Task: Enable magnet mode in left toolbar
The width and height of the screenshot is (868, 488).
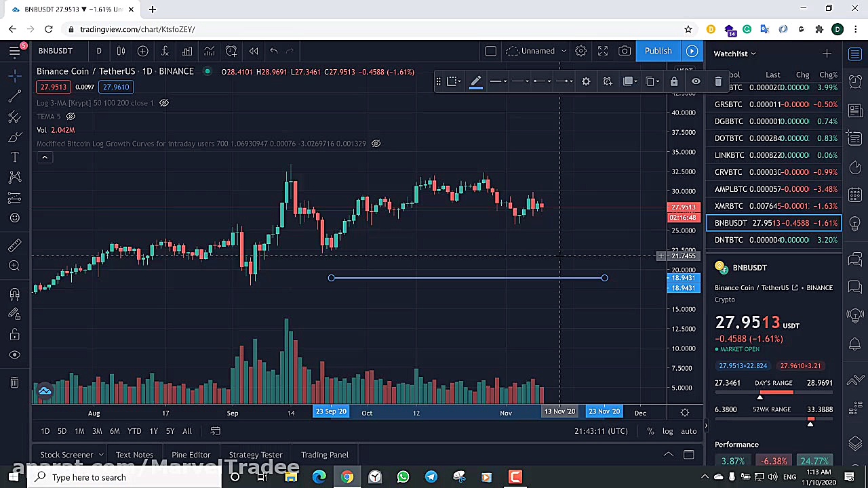Action: pyautogui.click(x=14, y=293)
